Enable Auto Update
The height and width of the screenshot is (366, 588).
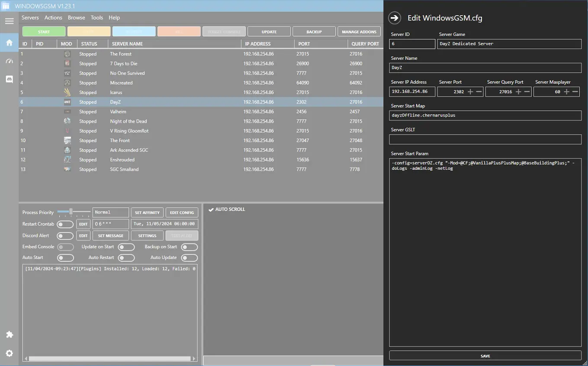click(190, 258)
